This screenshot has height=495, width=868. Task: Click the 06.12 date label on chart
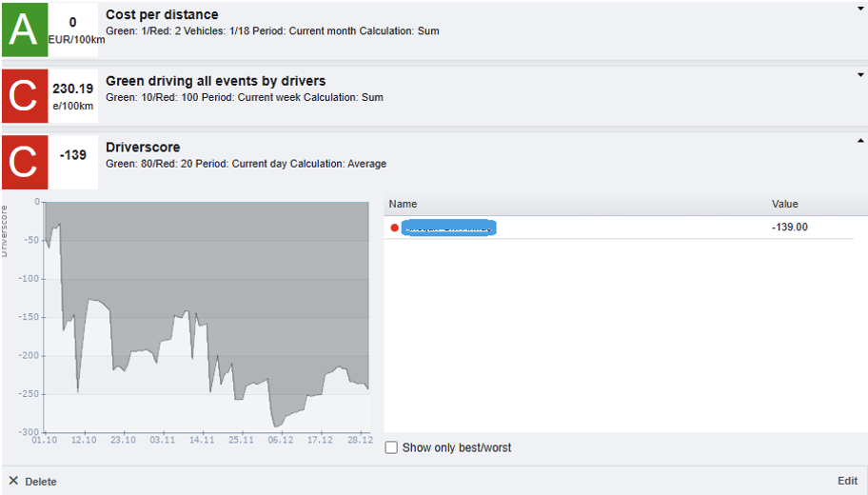tap(281, 440)
